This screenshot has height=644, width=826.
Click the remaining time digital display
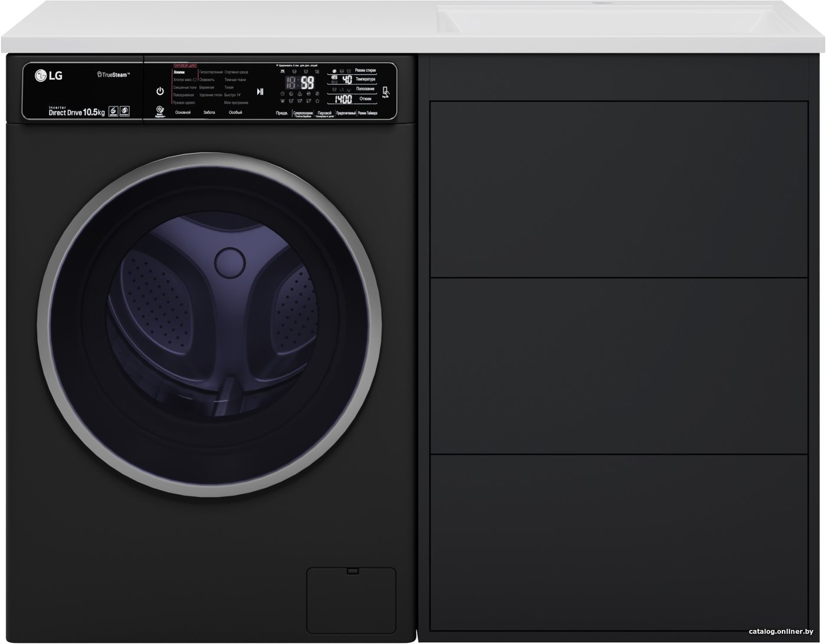pos(300,83)
